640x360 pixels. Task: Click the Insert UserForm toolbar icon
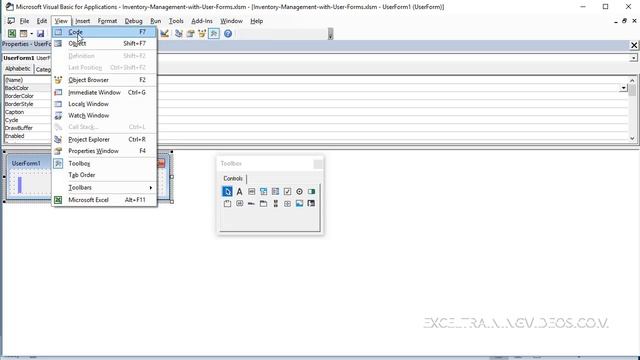click(x=24, y=33)
